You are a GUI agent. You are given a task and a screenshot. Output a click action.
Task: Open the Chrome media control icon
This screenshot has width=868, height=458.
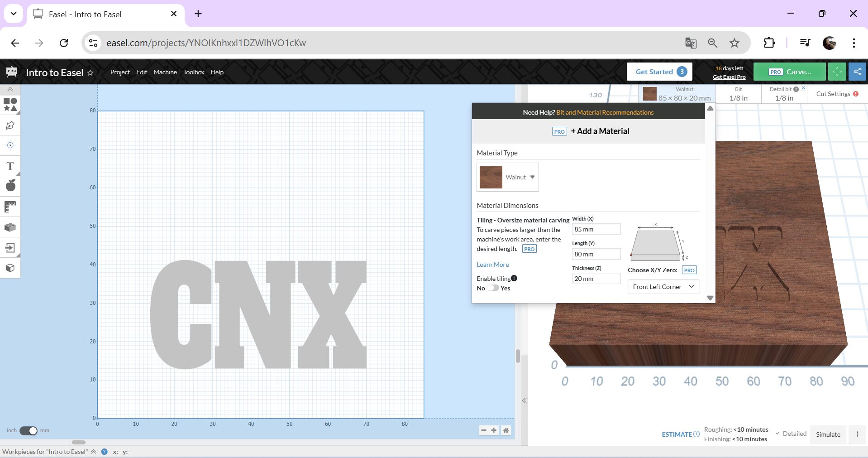[x=805, y=43]
